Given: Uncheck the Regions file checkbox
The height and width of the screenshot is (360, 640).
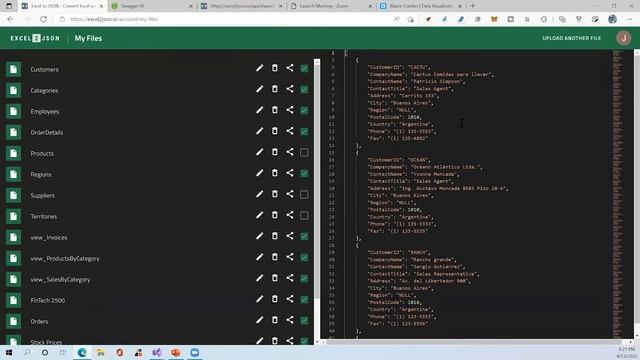Looking at the screenshot, I should (304, 173).
